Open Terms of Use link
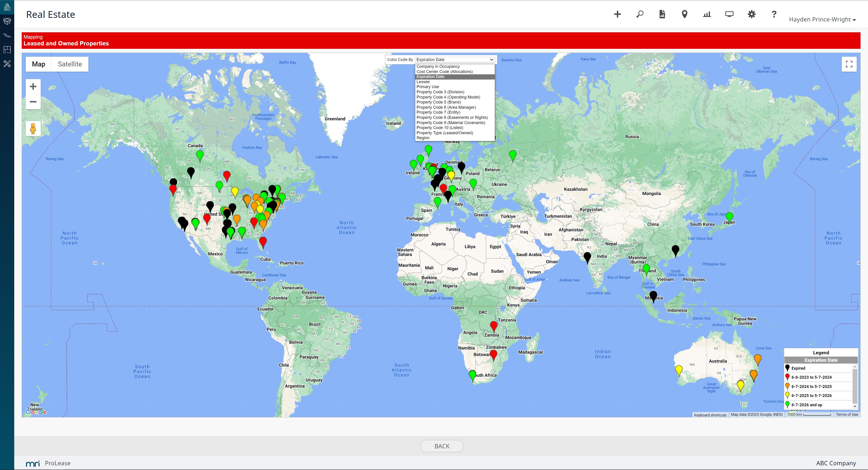Viewport: 868px width, 470px height. tap(847, 414)
